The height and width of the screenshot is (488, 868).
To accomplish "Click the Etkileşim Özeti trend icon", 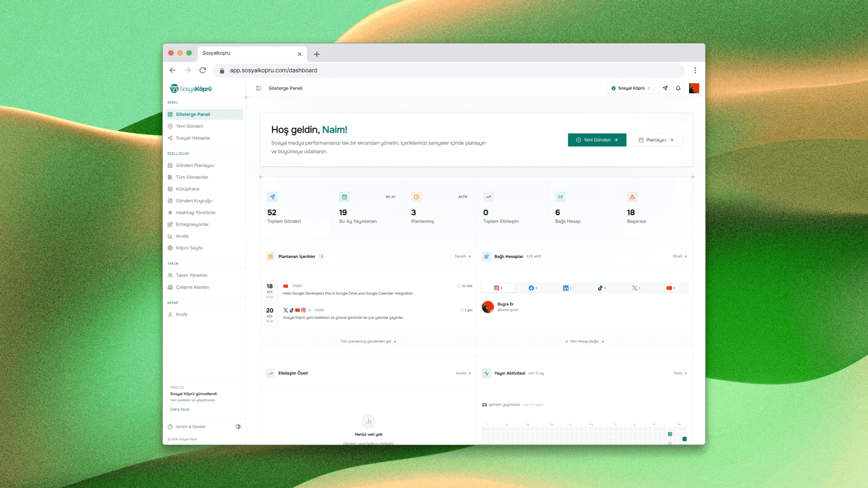I will coord(270,373).
